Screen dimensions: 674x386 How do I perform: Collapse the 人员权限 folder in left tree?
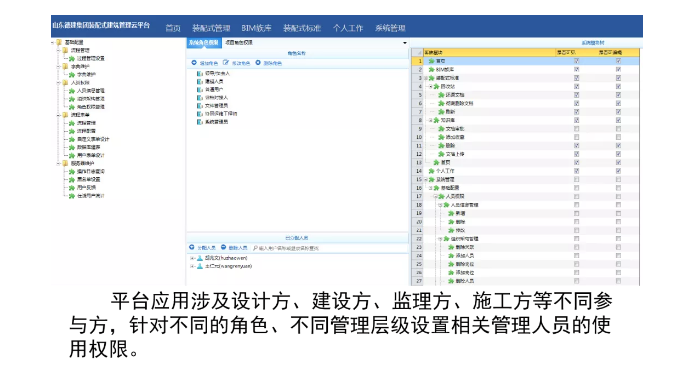pyautogui.click(x=59, y=83)
